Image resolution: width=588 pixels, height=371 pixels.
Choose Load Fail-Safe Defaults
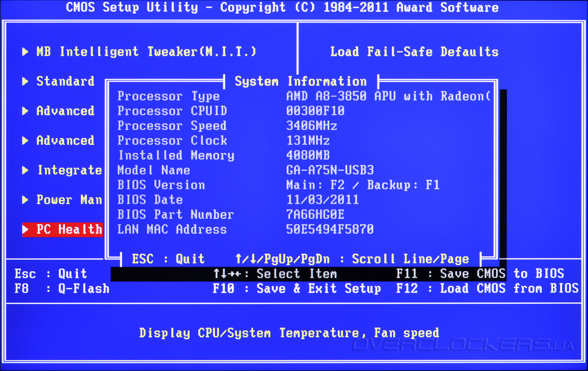[415, 52]
